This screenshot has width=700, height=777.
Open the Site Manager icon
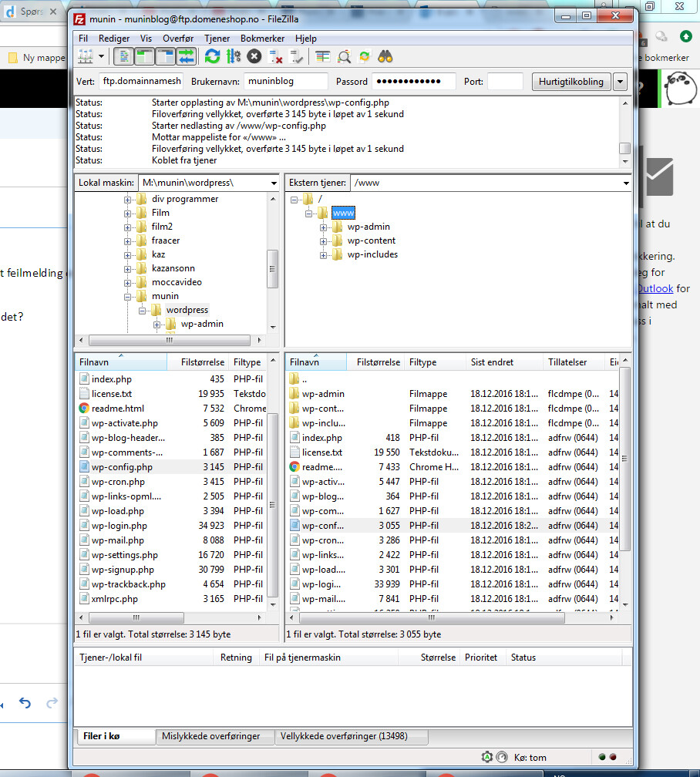click(x=86, y=56)
